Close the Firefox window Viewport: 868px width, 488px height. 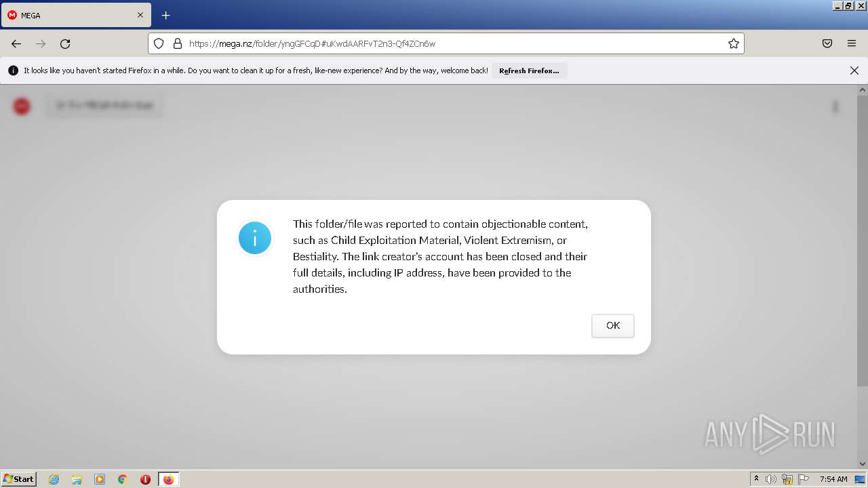click(861, 5)
